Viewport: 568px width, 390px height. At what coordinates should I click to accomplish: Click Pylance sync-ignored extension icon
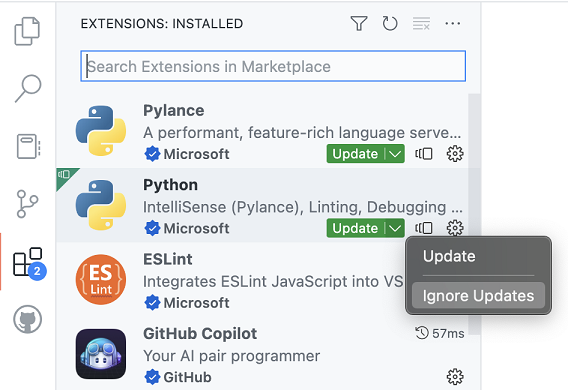(x=424, y=154)
